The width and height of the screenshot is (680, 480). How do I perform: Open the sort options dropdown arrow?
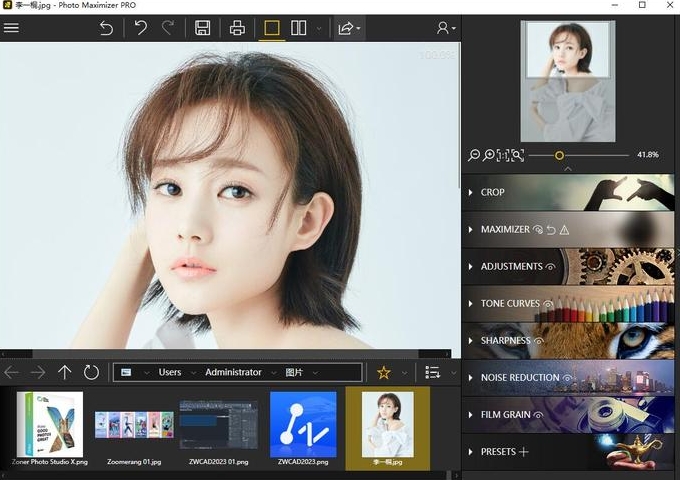(454, 373)
